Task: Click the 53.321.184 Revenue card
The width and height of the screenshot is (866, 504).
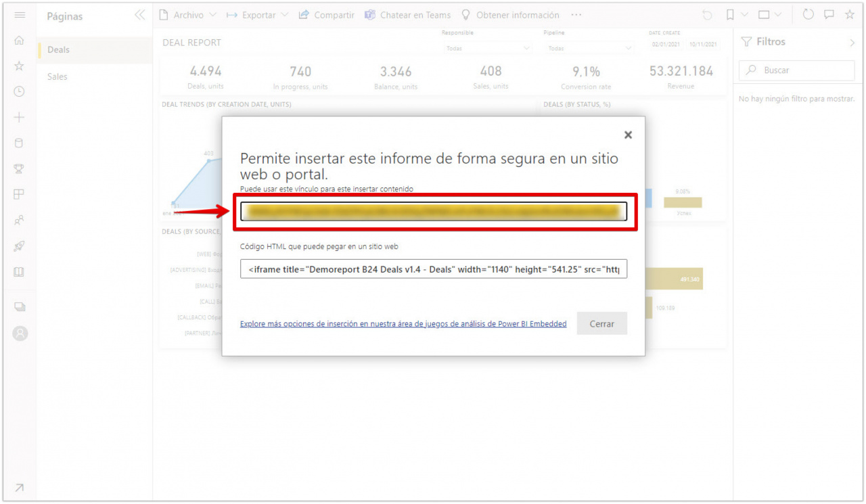Action: click(x=681, y=77)
